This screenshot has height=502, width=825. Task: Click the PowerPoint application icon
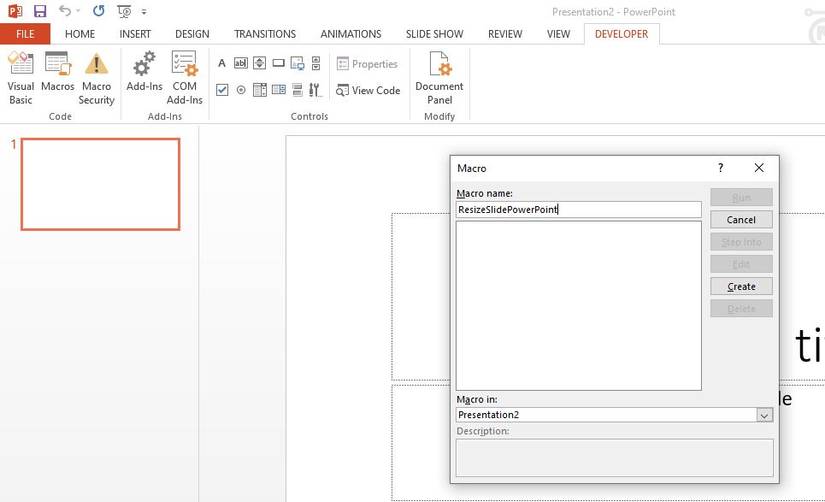click(x=15, y=11)
